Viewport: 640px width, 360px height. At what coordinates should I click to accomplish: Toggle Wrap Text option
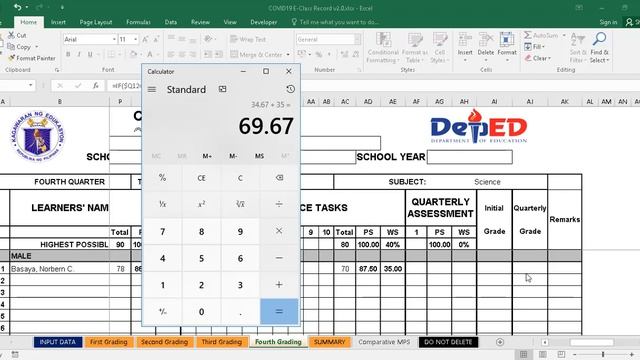click(x=248, y=39)
